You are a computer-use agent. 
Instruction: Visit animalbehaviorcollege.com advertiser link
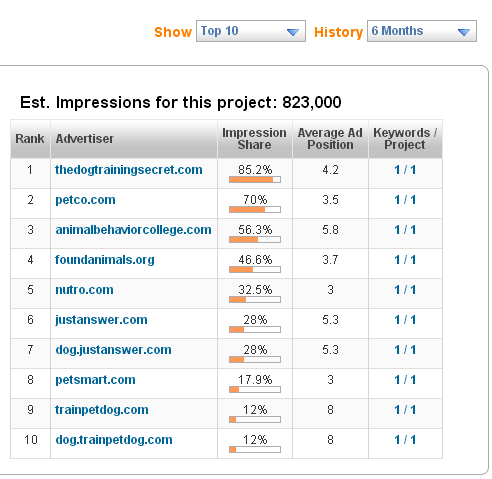point(133,230)
